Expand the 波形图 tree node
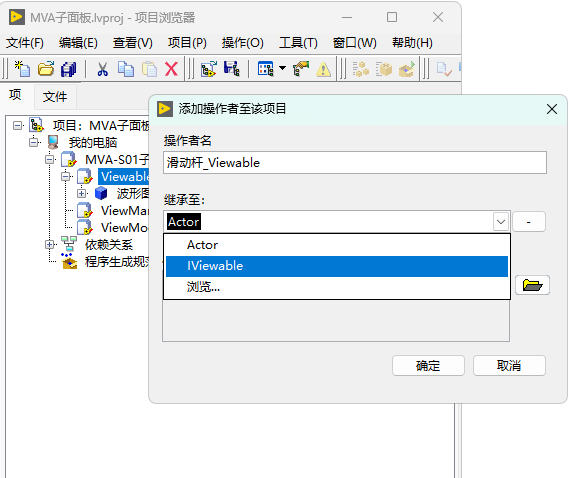Viewport: 572px width, 478px height. 82,193
